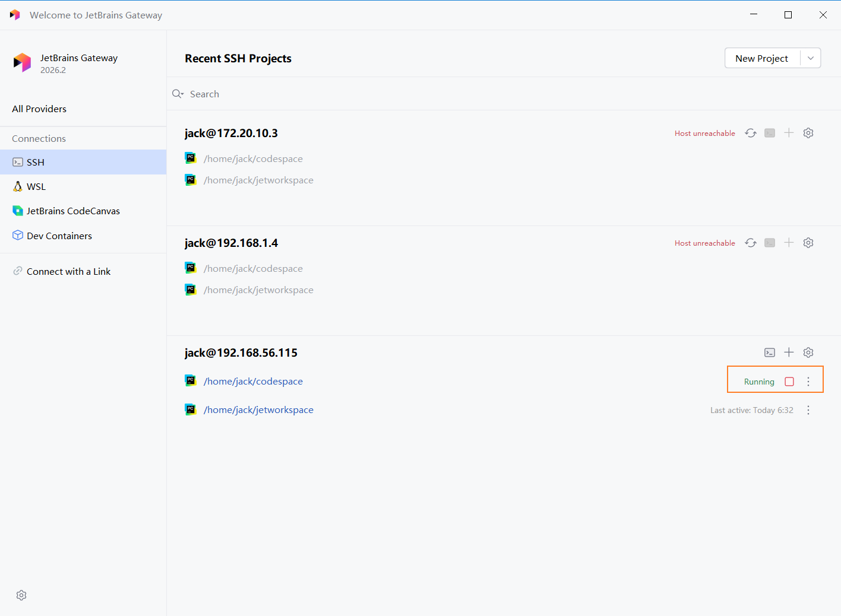This screenshot has height=616, width=841.
Task: Close the JetBrains Gateway window
Action: click(823, 15)
